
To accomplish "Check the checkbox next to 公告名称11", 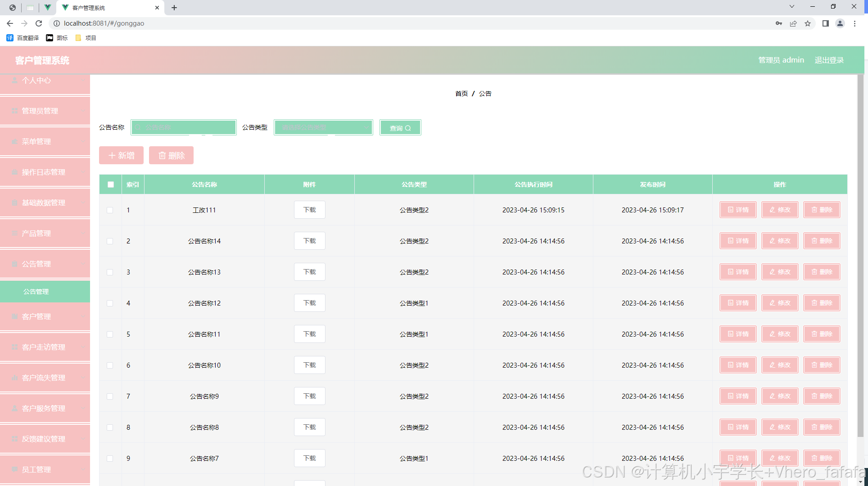I will (110, 334).
